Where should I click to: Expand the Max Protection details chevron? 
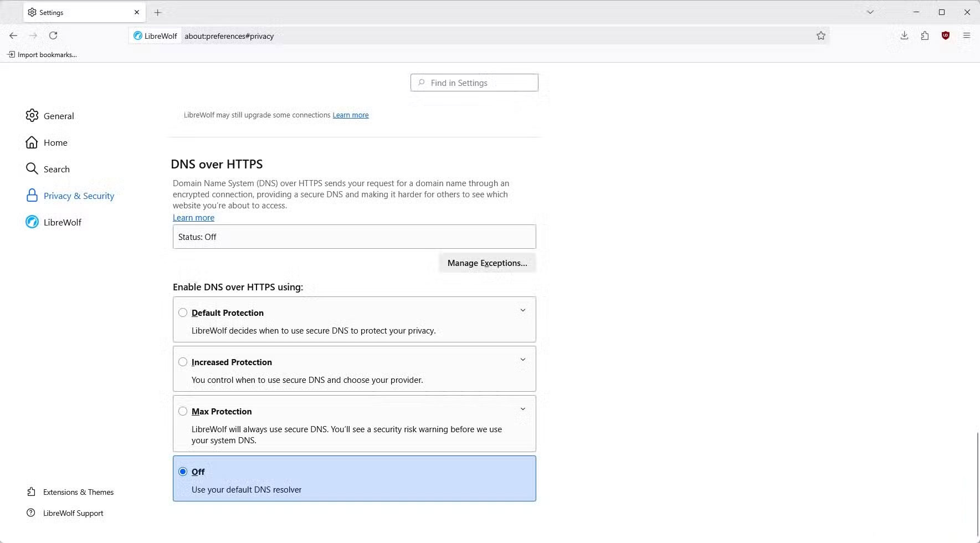(x=522, y=409)
